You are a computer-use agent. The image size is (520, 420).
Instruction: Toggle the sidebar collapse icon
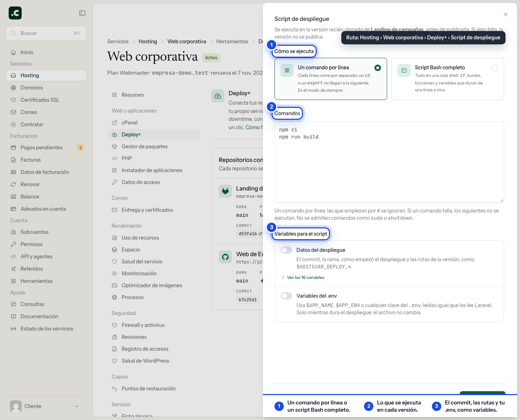[82, 13]
